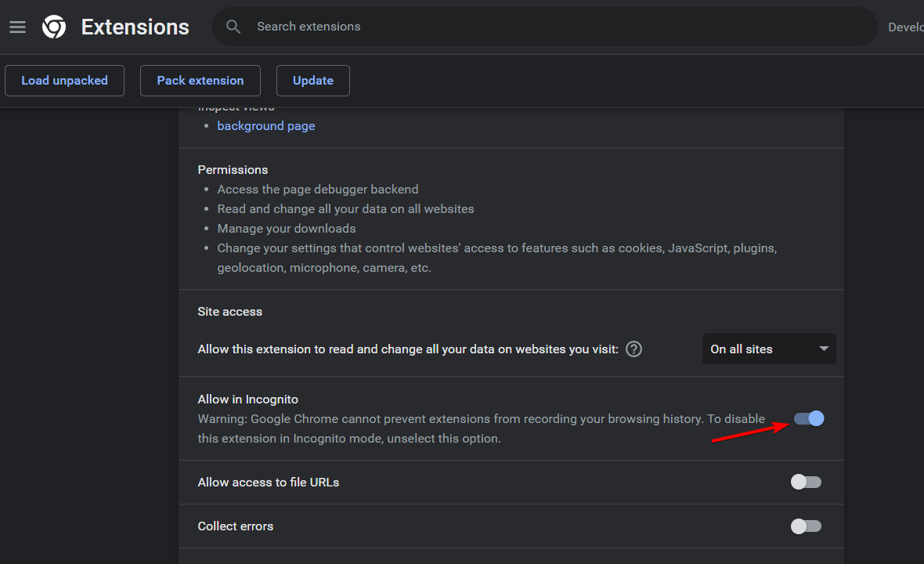Click the Site access section heading

230,312
